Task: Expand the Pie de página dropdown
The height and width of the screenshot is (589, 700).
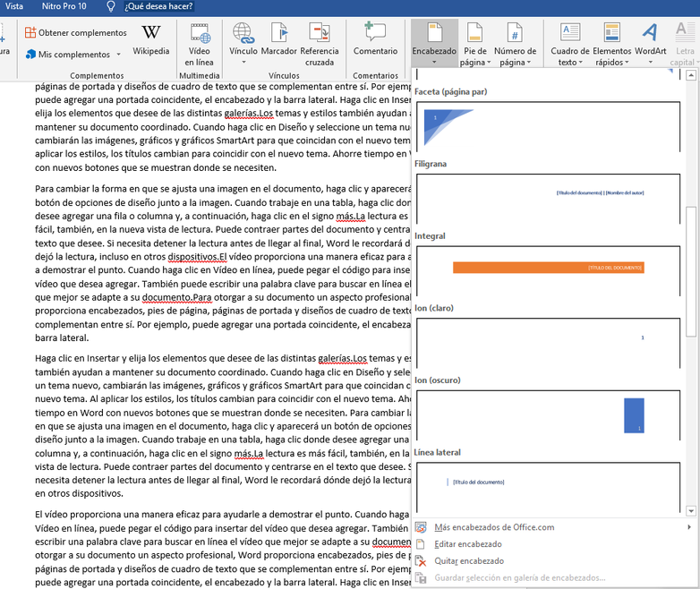Action: (474, 44)
